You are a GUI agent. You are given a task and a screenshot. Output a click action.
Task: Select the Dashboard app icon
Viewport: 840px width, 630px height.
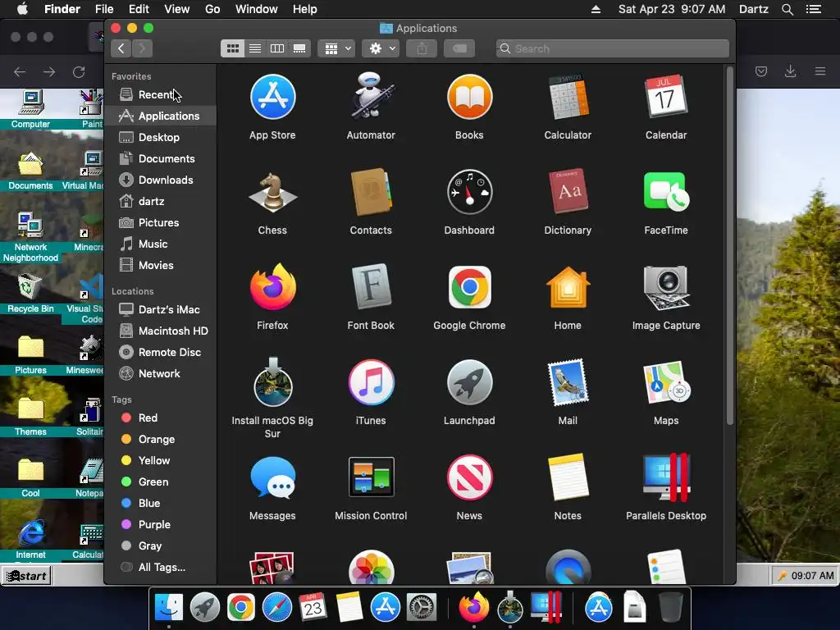pos(469,192)
